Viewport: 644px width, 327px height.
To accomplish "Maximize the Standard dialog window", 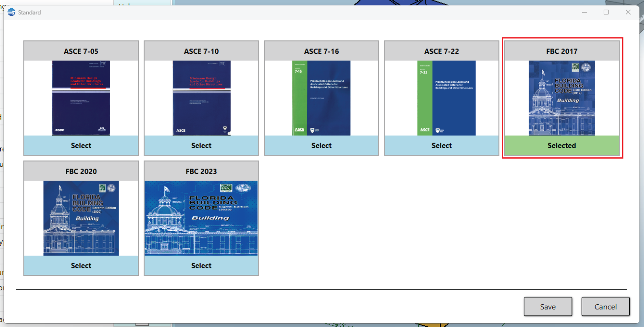I will [606, 12].
